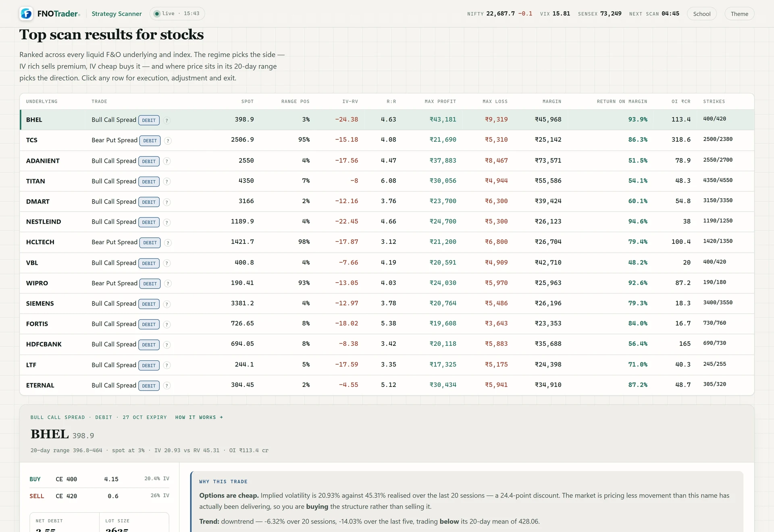Click NESTLEIND strikes 1190/1250
Viewport: 774px width, 532px height.
(x=718, y=221)
